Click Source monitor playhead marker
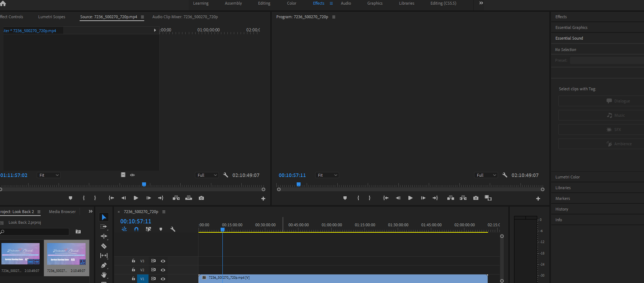 144,185
